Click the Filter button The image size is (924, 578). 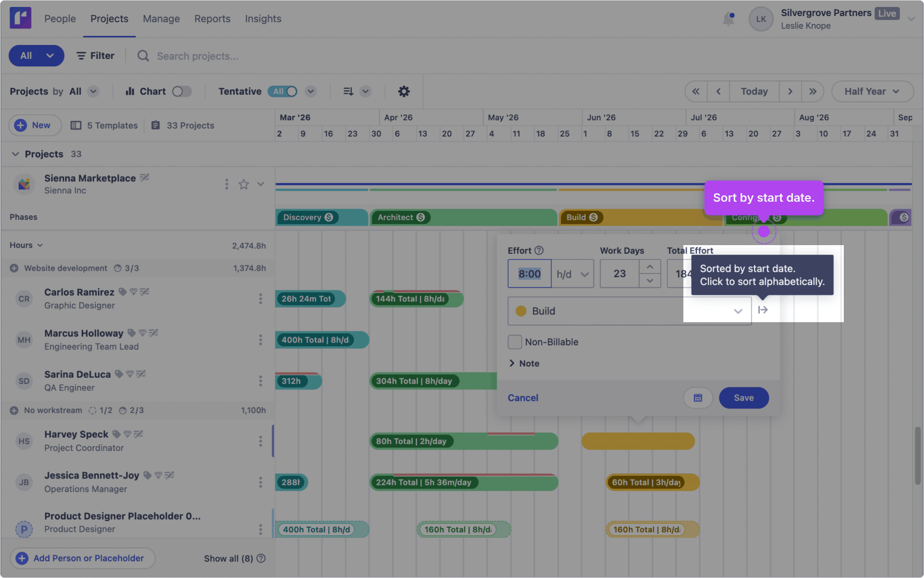coord(95,56)
